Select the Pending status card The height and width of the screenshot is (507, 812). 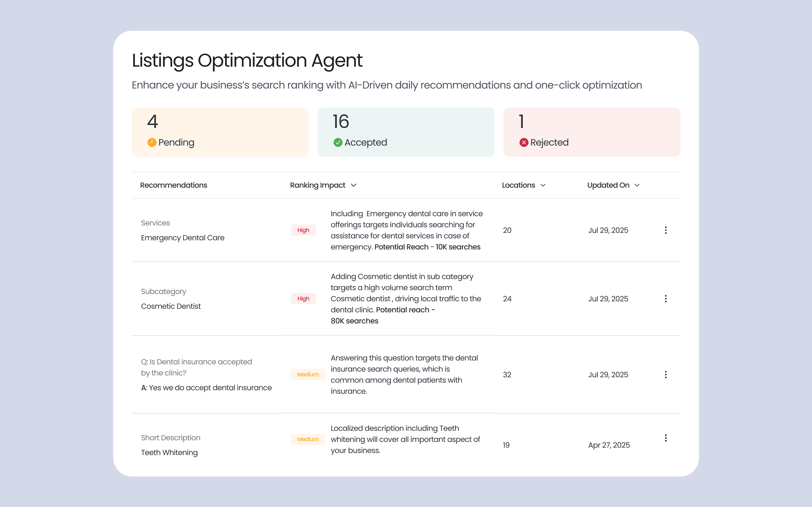coord(220,132)
